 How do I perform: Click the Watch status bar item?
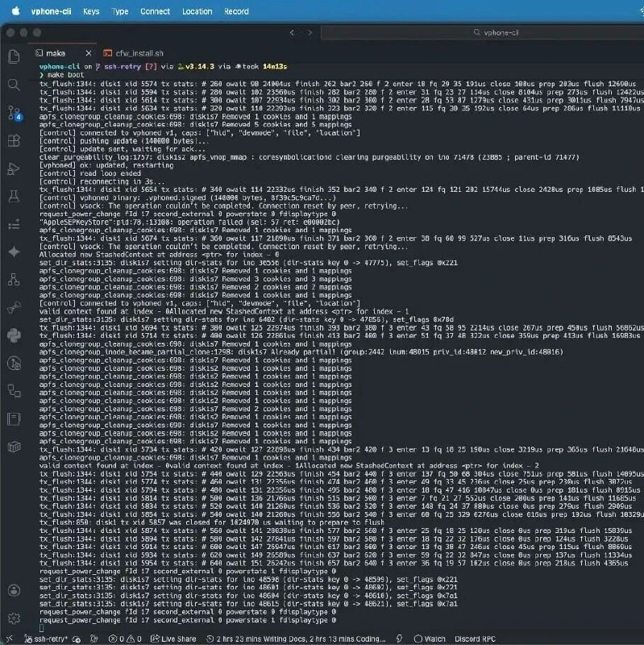(430, 639)
